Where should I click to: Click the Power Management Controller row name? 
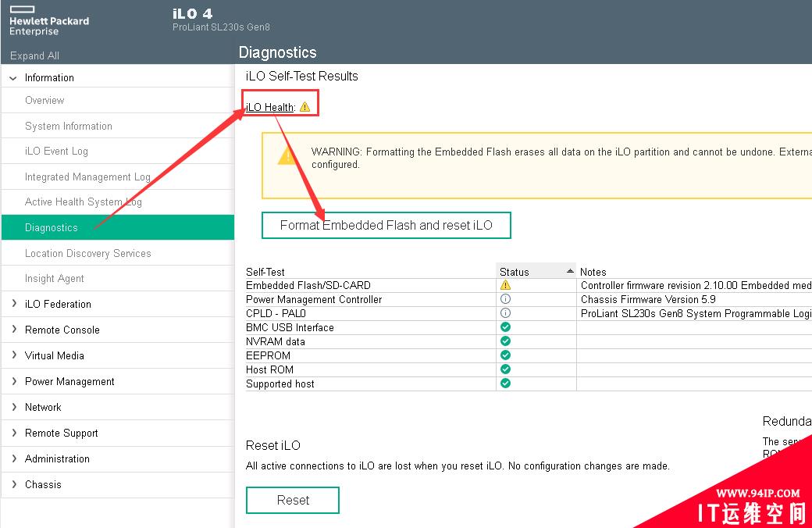(314, 299)
